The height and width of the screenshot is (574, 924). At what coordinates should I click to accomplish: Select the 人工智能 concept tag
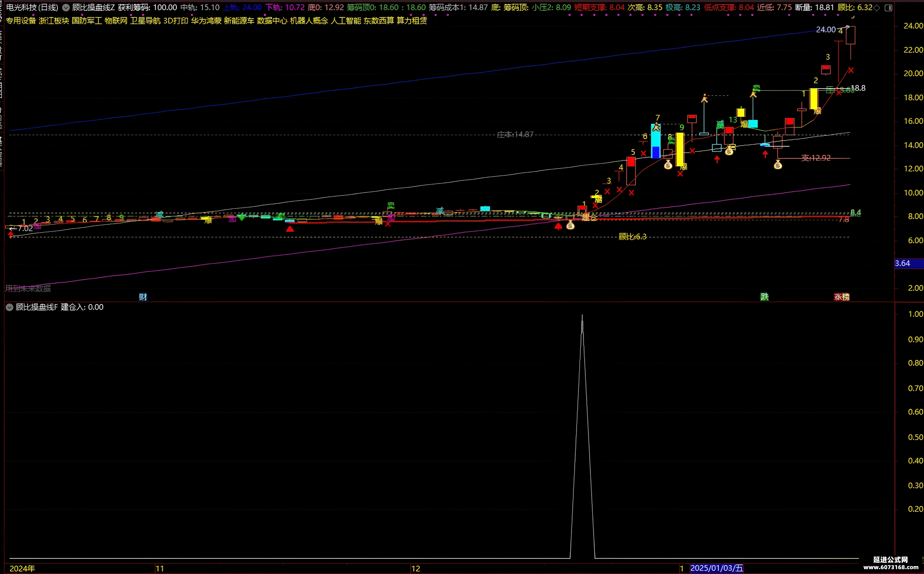[x=346, y=21]
